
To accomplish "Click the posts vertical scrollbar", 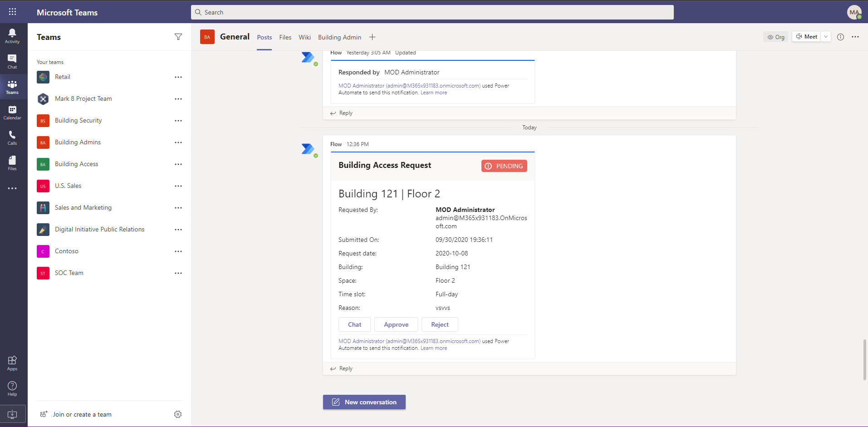I will 865,359.
